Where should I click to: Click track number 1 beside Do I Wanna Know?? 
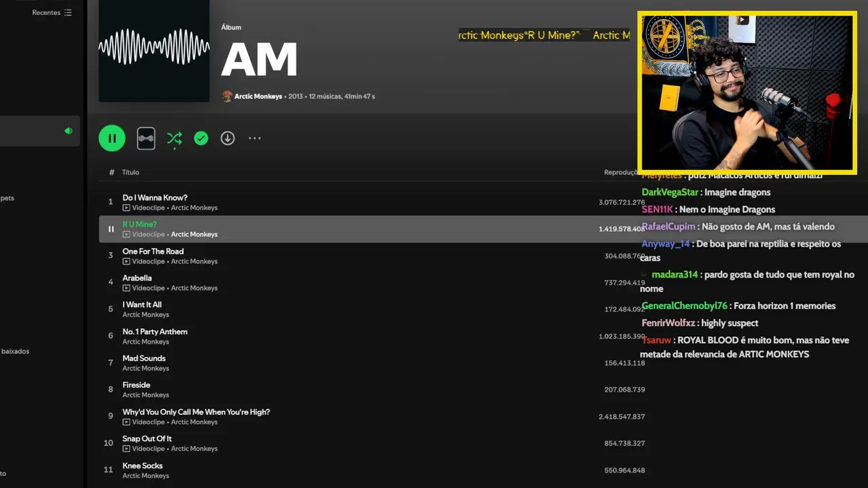(111, 202)
